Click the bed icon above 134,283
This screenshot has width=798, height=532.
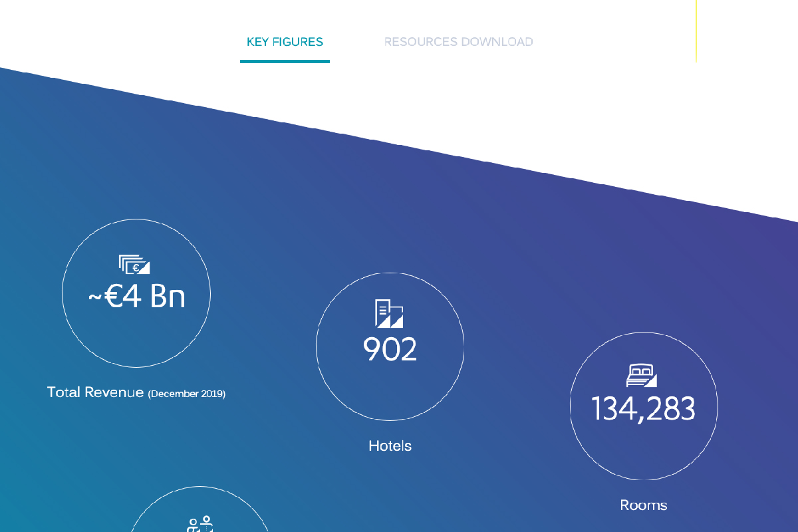[642, 375]
